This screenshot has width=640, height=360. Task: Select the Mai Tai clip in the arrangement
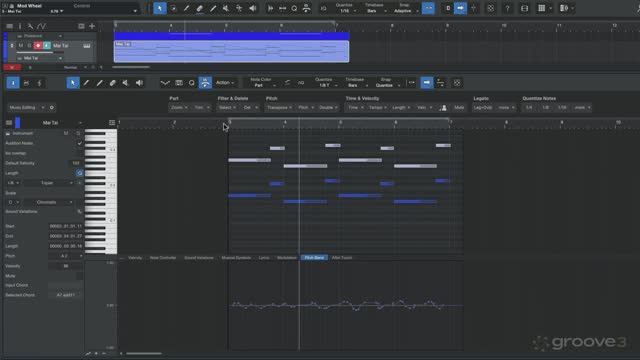pyautogui.click(x=231, y=51)
